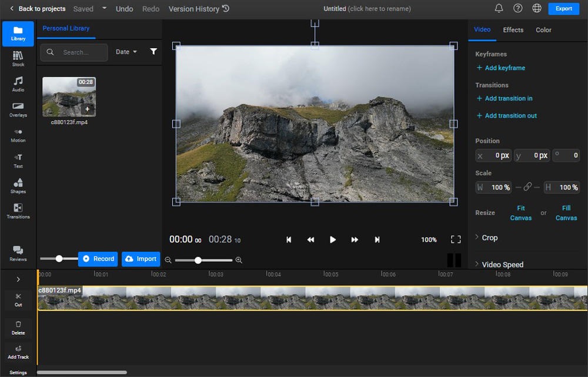588x377 pixels.
Task: Open the Stock media panel
Action: pos(18,58)
